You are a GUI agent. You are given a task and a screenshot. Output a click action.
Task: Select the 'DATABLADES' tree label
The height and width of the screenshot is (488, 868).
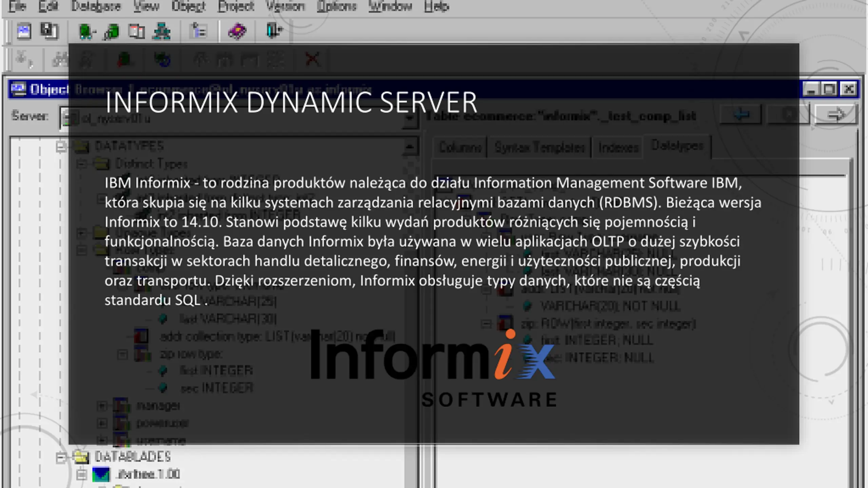click(133, 457)
